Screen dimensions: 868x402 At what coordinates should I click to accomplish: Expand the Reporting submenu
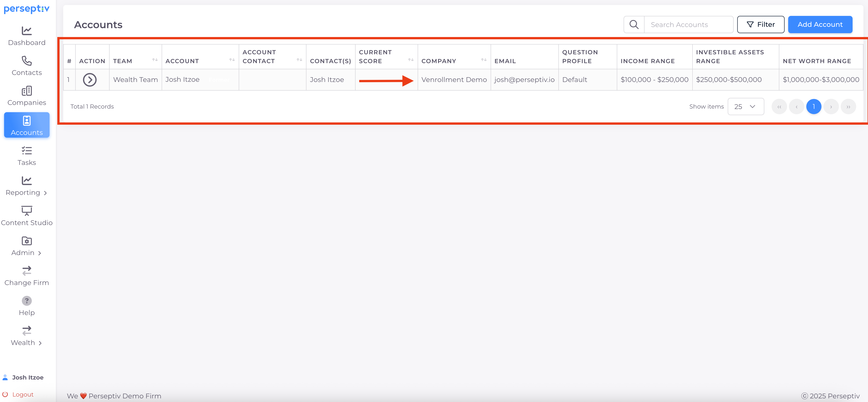point(27,193)
